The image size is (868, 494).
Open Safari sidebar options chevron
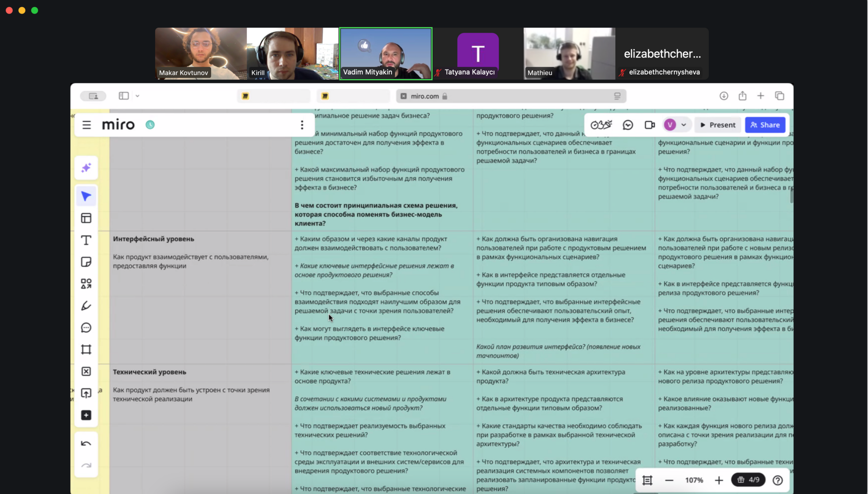pyautogui.click(x=137, y=96)
